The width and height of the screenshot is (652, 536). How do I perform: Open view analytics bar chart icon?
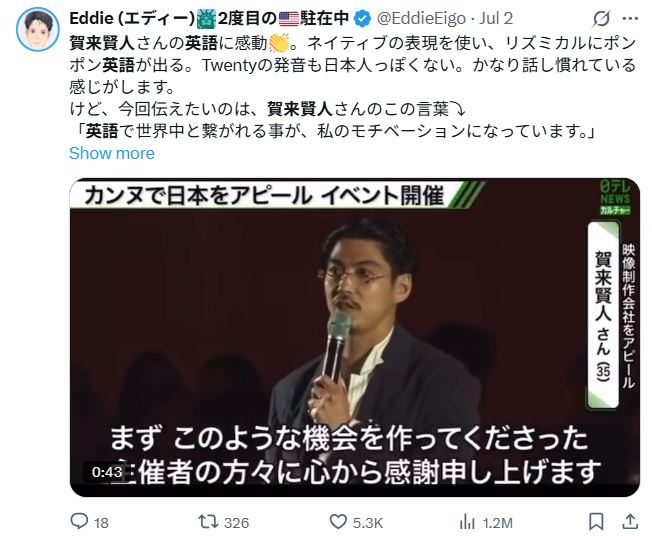pos(467,521)
